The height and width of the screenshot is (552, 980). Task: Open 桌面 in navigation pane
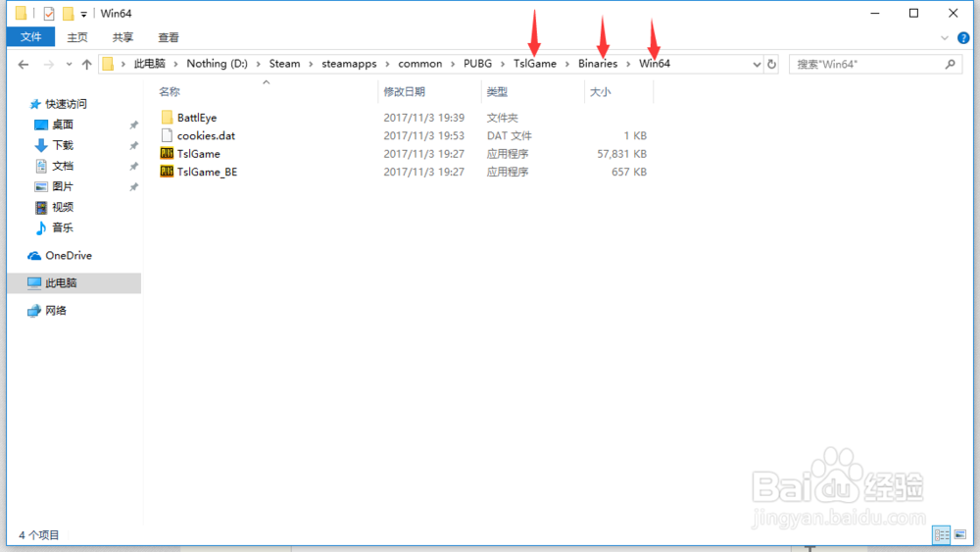pos(63,125)
